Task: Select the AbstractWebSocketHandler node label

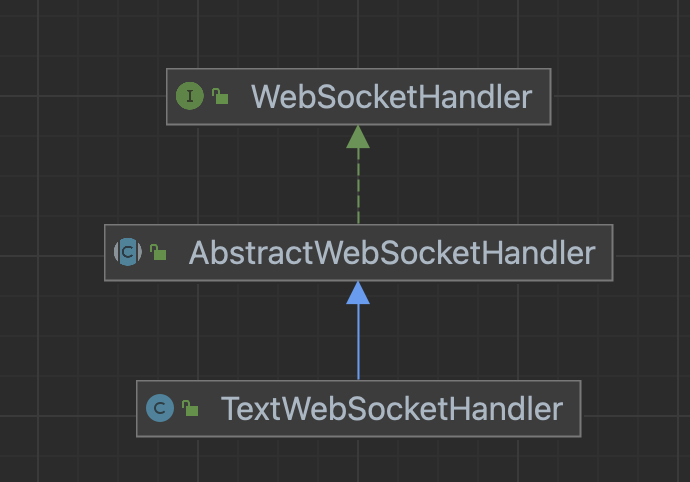Action: [x=392, y=253]
